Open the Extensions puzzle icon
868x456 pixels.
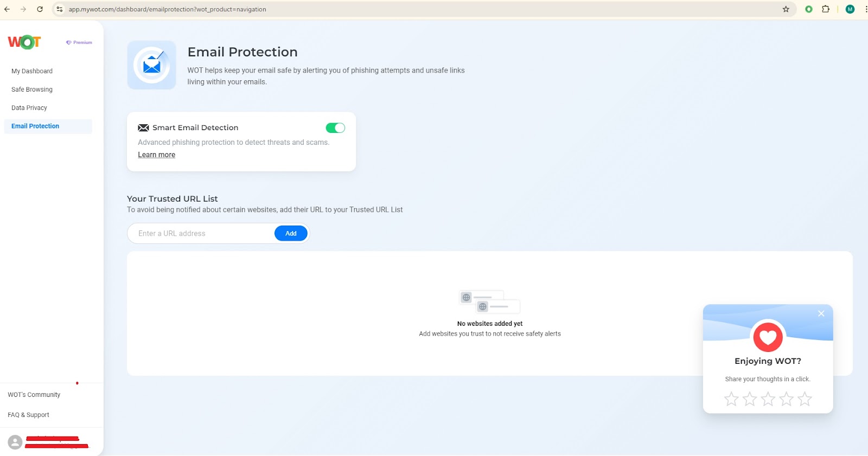(x=826, y=9)
